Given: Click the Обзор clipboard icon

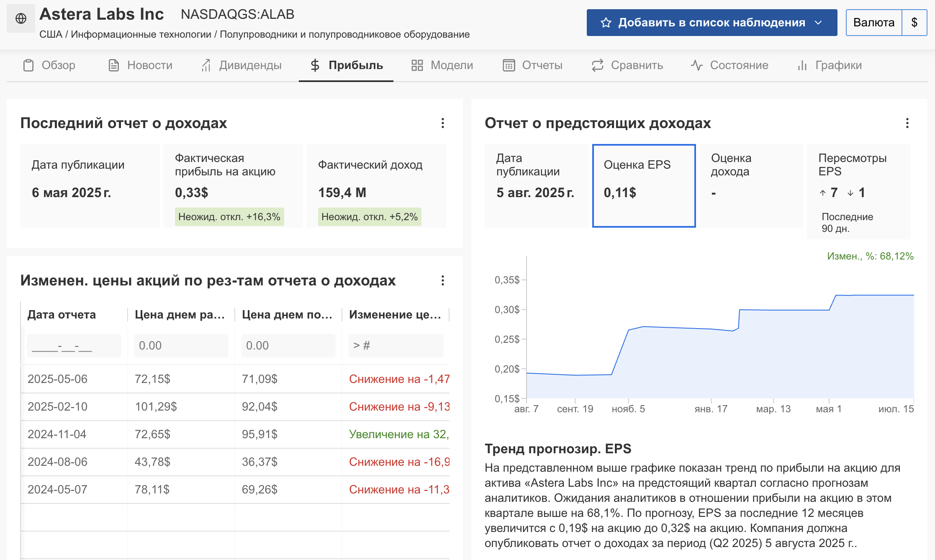Looking at the screenshot, I should tap(28, 65).
